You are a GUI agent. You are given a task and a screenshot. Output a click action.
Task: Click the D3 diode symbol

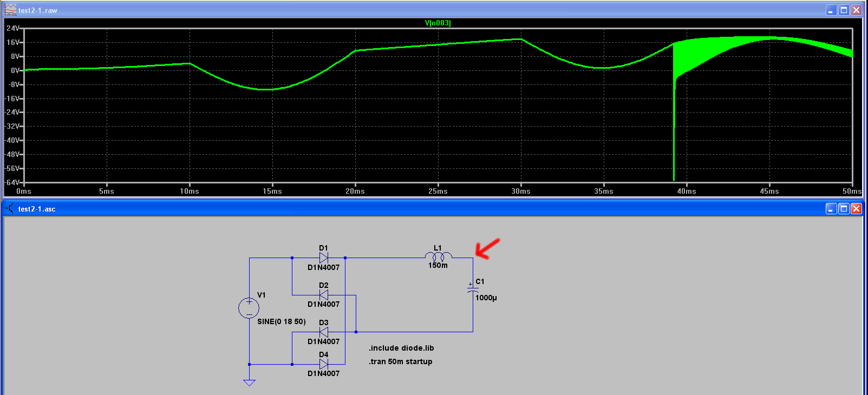click(324, 332)
